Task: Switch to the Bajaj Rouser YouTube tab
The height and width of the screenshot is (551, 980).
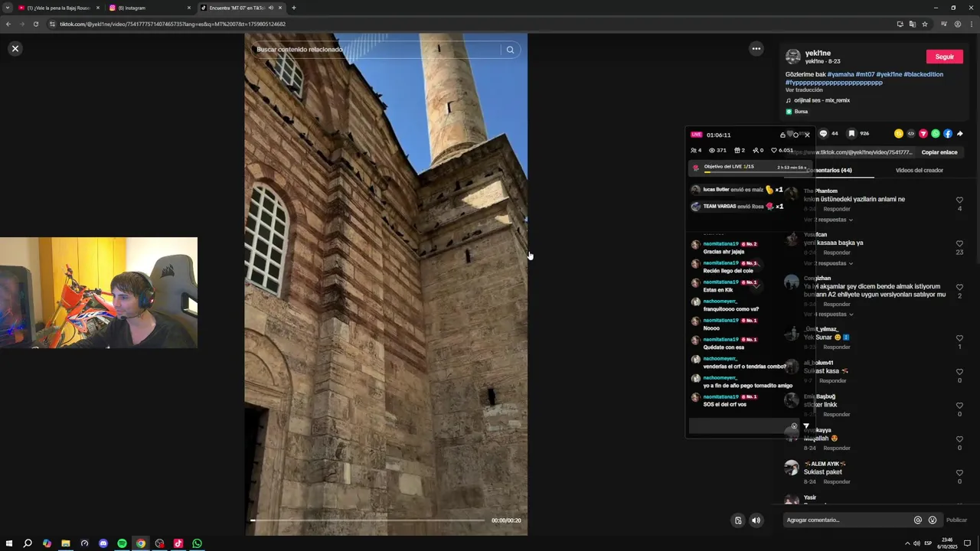Action: (x=59, y=8)
